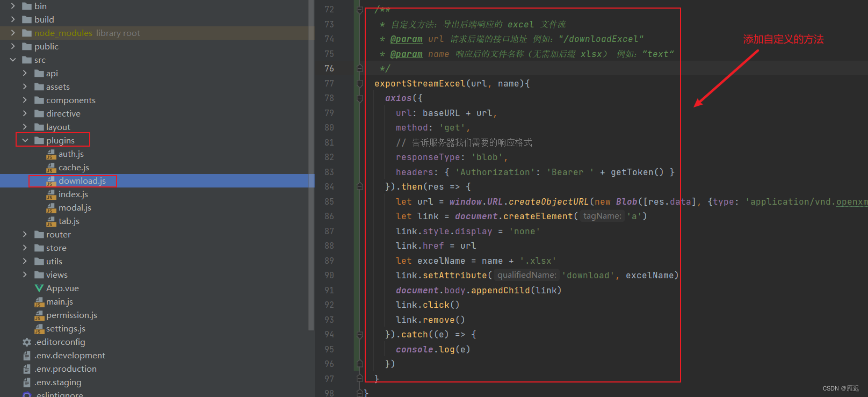Expand the router folder chevron
Image resolution: width=868 pixels, height=397 pixels.
pos(25,234)
